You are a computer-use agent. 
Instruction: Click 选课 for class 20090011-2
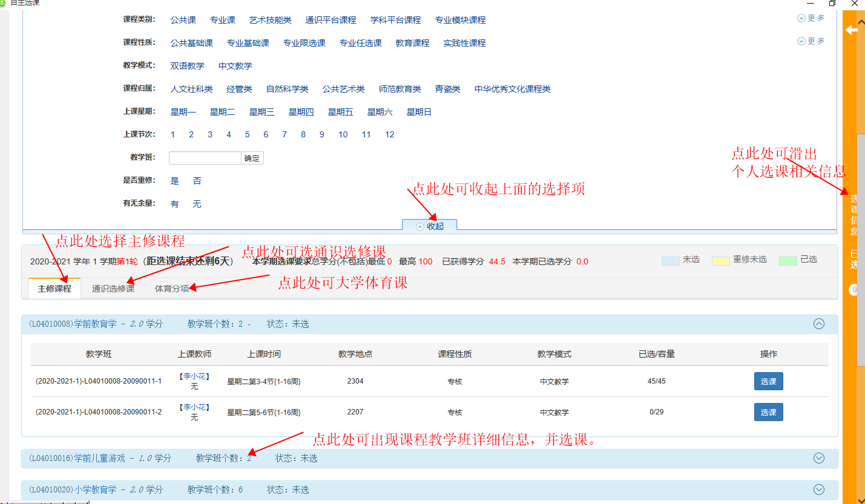[x=768, y=412]
